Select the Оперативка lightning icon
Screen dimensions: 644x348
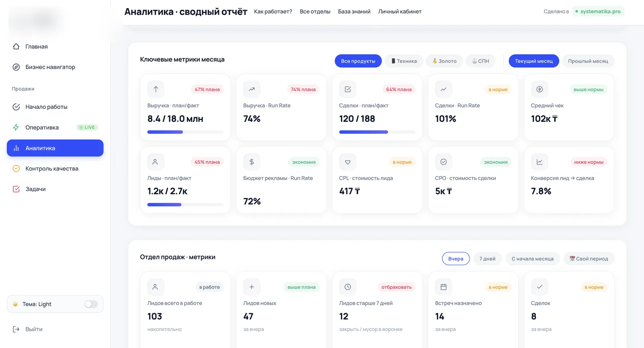pyautogui.click(x=16, y=127)
